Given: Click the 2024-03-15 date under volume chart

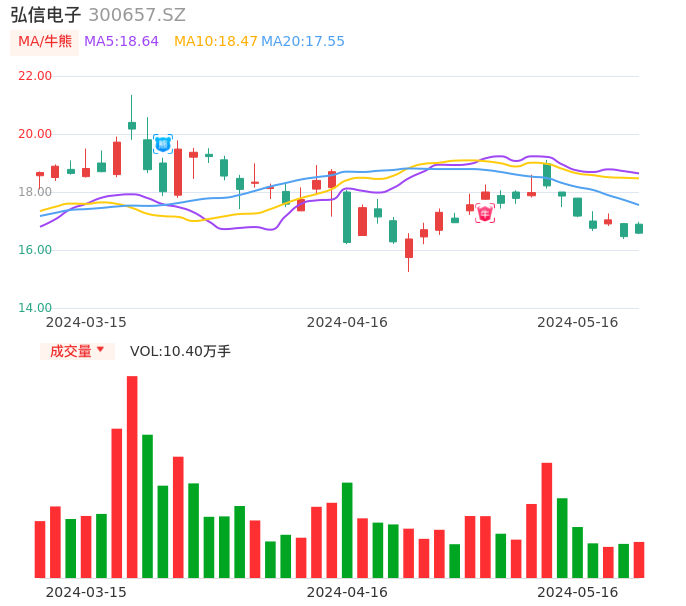Looking at the screenshot, I should 86,592.
